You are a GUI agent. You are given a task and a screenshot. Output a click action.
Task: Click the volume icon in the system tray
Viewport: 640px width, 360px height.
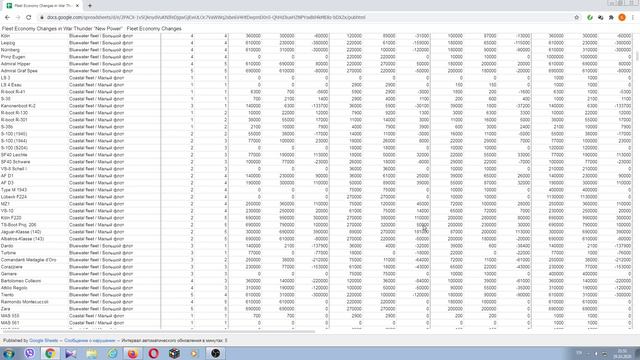click(596, 353)
